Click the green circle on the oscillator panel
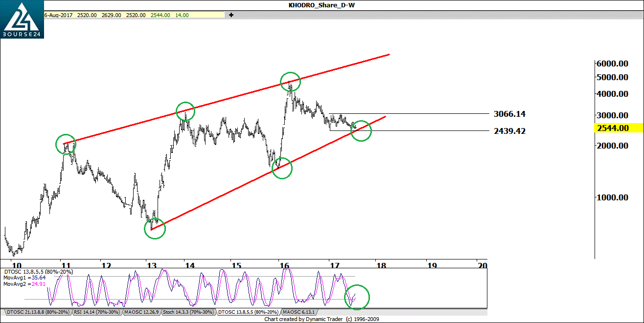Image resolution: width=644 pixels, height=323 pixels. [x=357, y=297]
